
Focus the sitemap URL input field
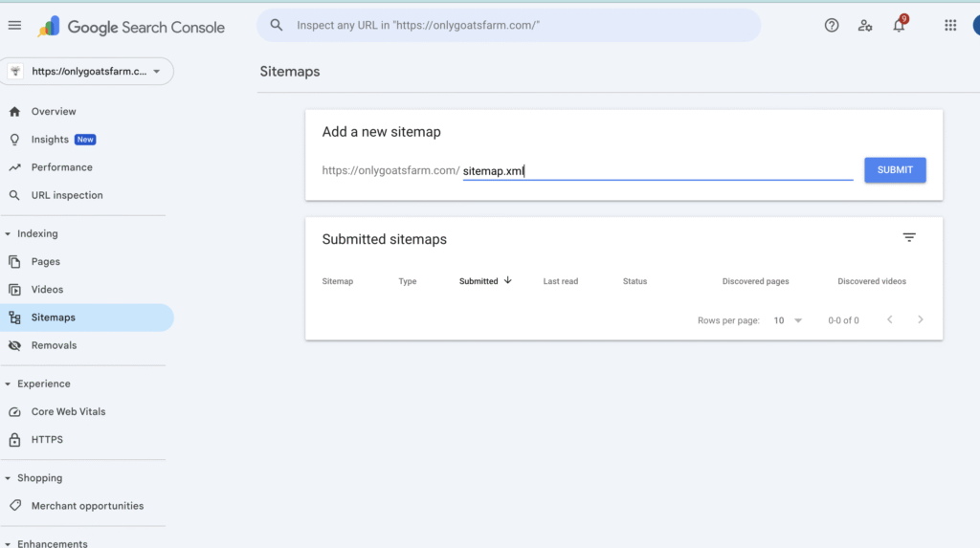tap(658, 170)
